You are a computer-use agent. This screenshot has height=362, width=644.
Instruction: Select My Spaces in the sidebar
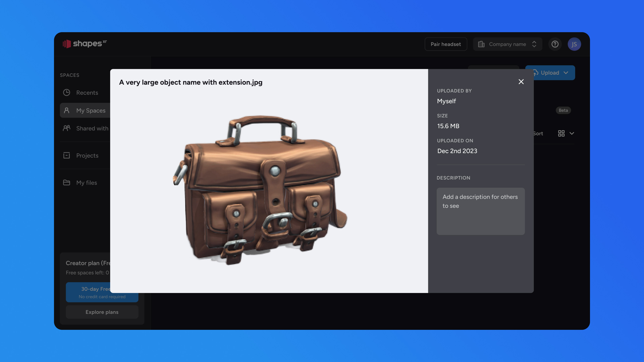(x=85, y=110)
